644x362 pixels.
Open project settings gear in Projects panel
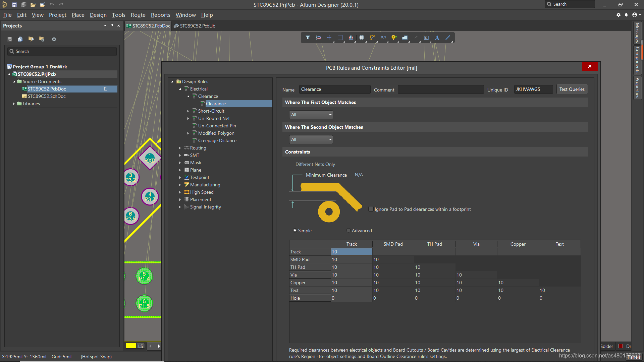(54, 39)
